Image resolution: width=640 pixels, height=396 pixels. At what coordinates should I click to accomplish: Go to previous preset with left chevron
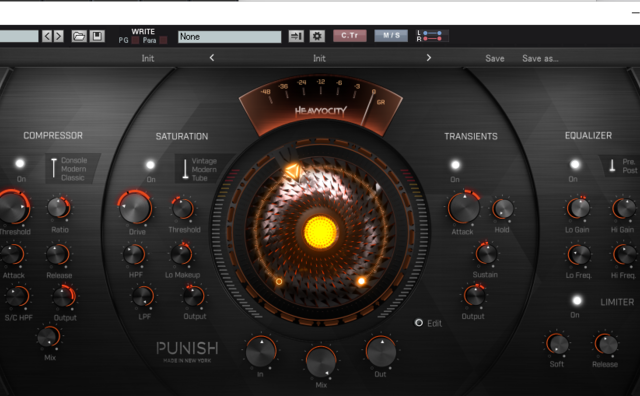click(211, 58)
